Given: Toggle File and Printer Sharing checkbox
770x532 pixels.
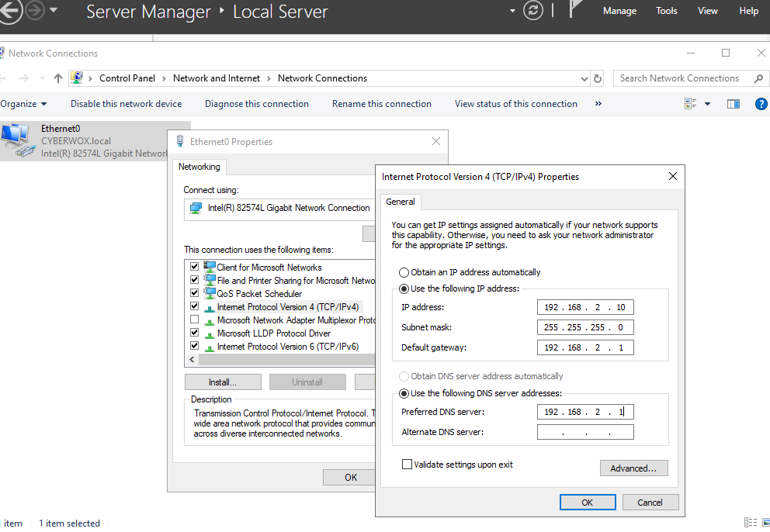Looking at the screenshot, I should 195,280.
